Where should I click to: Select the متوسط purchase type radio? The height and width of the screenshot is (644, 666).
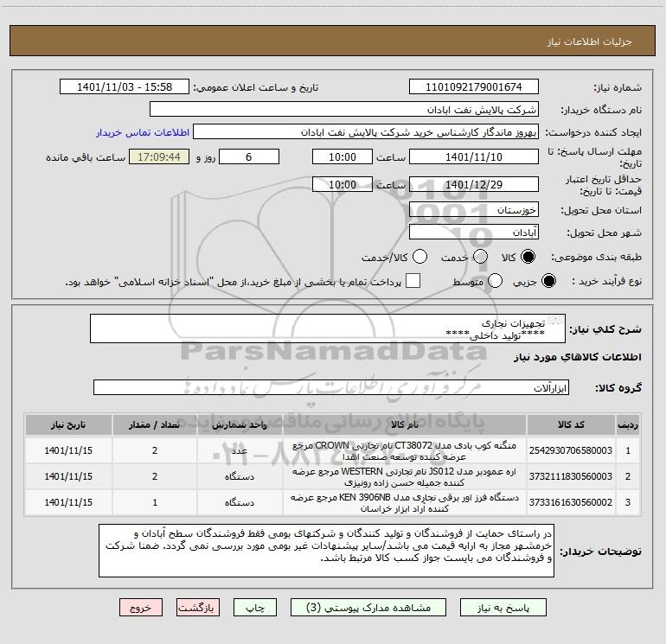(x=496, y=281)
